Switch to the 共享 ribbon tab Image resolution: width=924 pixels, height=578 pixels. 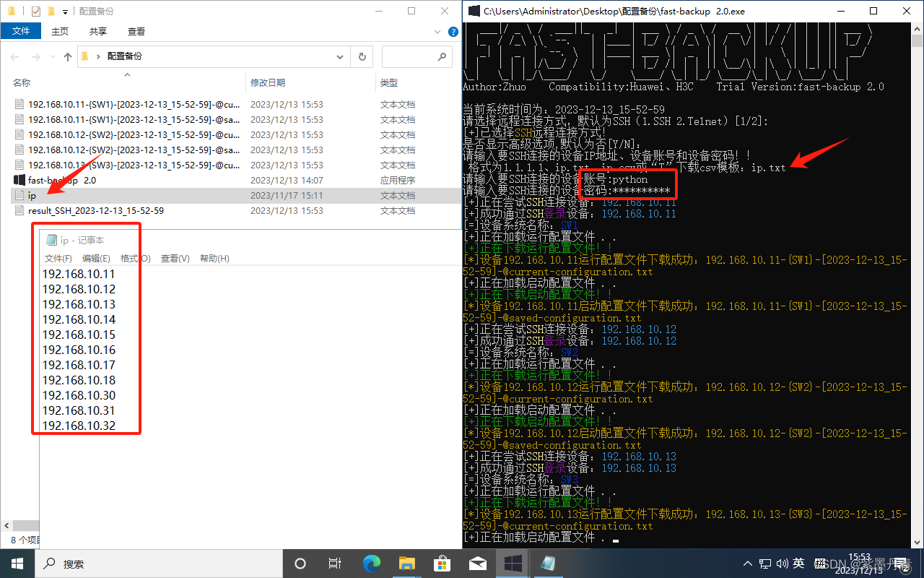pos(98,31)
